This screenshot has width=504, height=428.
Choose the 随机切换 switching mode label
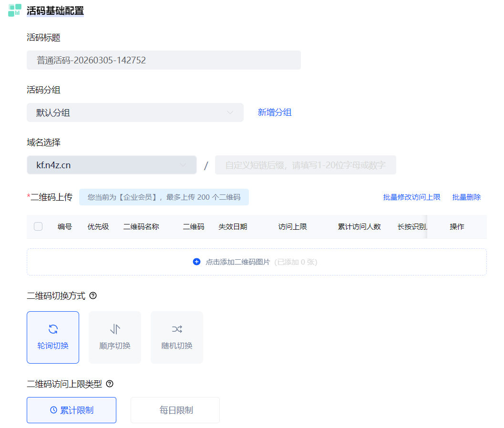tap(177, 346)
